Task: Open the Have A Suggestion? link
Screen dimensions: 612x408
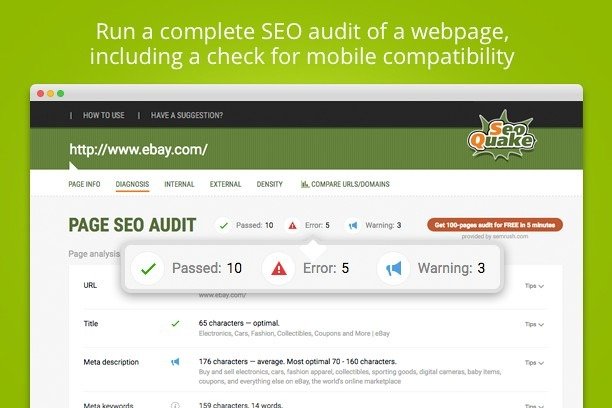Action: pyautogui.click(x=187, y=115)
